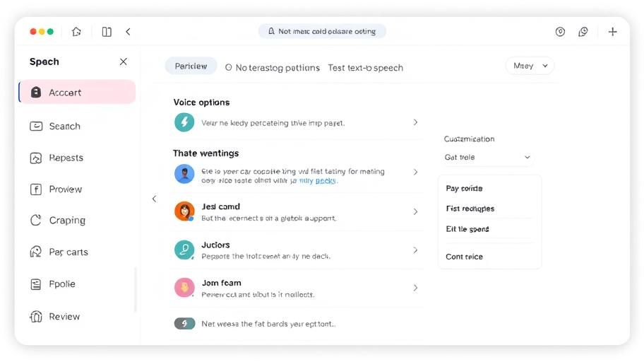The height and width of the screenshot is (362, 644).
Task: Click the plus icon to add a new tab
Action: coord(612,32)
